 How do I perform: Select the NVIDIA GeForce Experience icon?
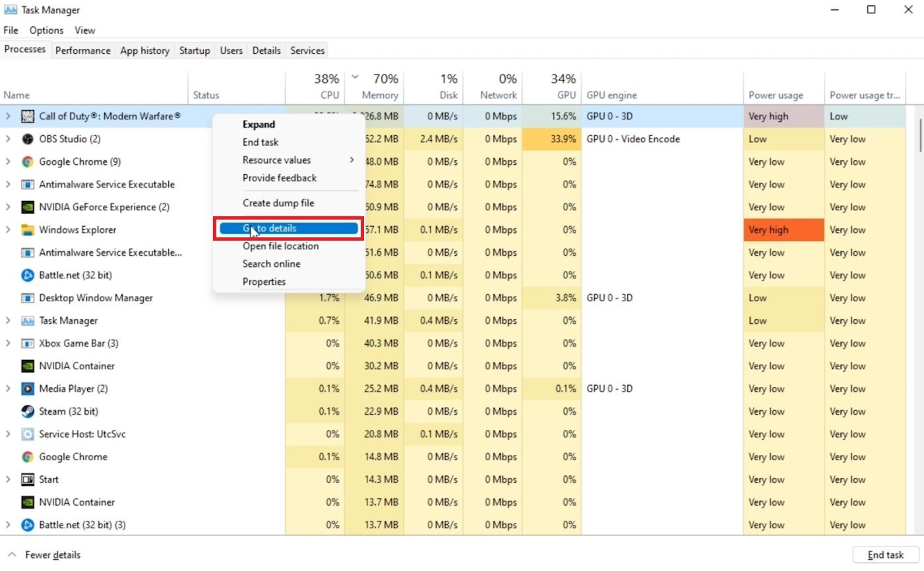coord(28,207)
